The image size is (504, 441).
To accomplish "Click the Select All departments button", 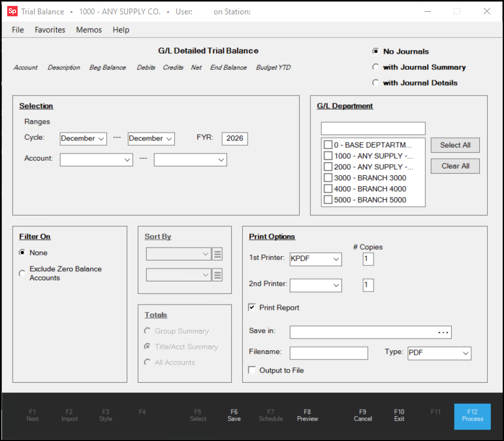I will click(455, 145).
